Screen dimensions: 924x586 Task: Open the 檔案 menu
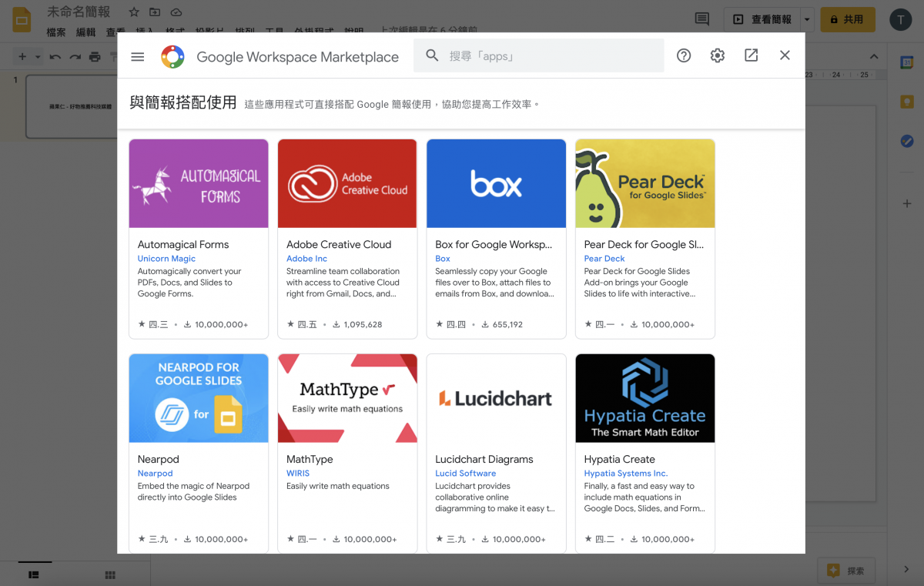(x=55, y=32)
